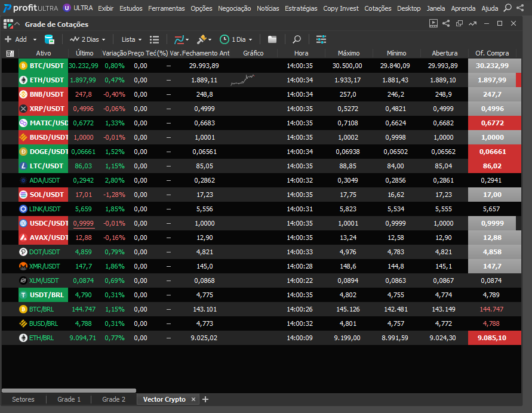Open the Estudos menu
The height and width of the screenshot is (413, 532).
[131, 8]
